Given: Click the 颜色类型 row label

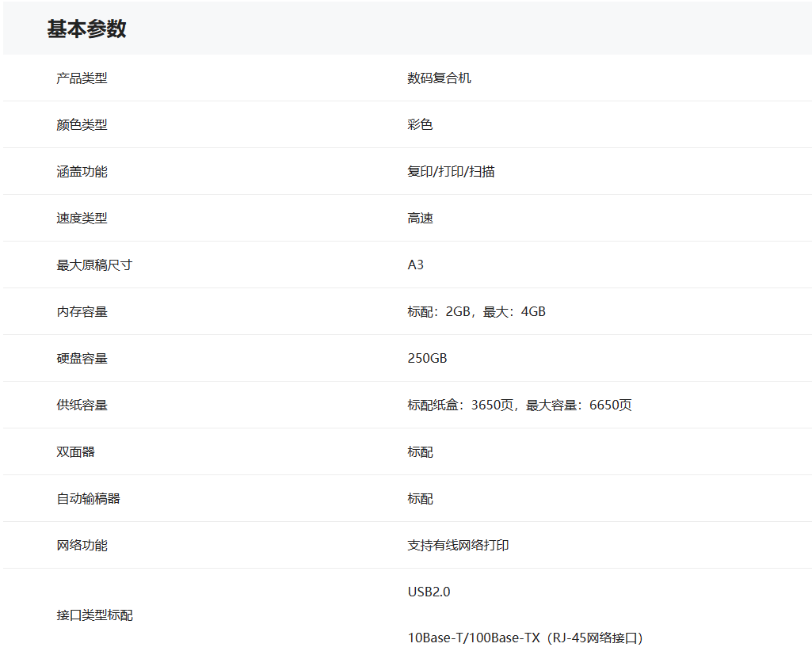Looking at the screenshot, I should click(x=82, y=124).
